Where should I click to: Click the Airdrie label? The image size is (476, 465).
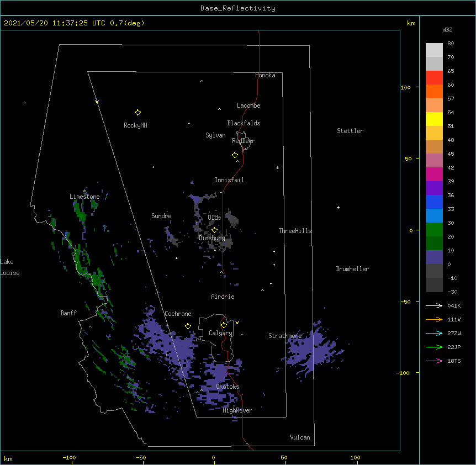223,297
